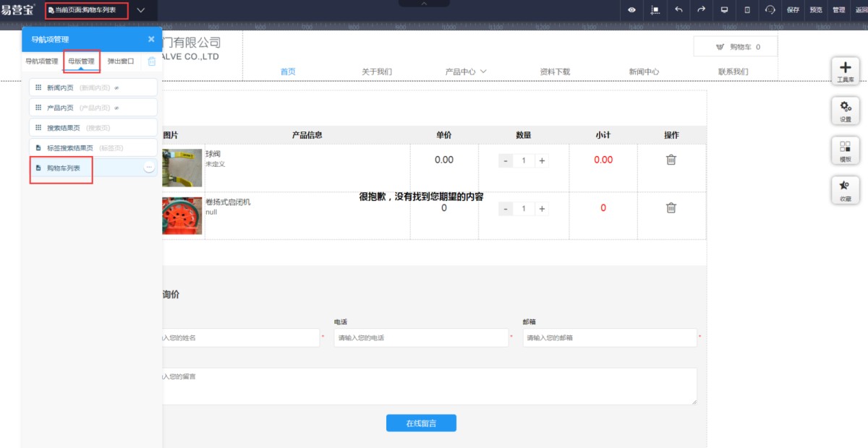Switch to the 弹出窗口 tab

[121, 61]
